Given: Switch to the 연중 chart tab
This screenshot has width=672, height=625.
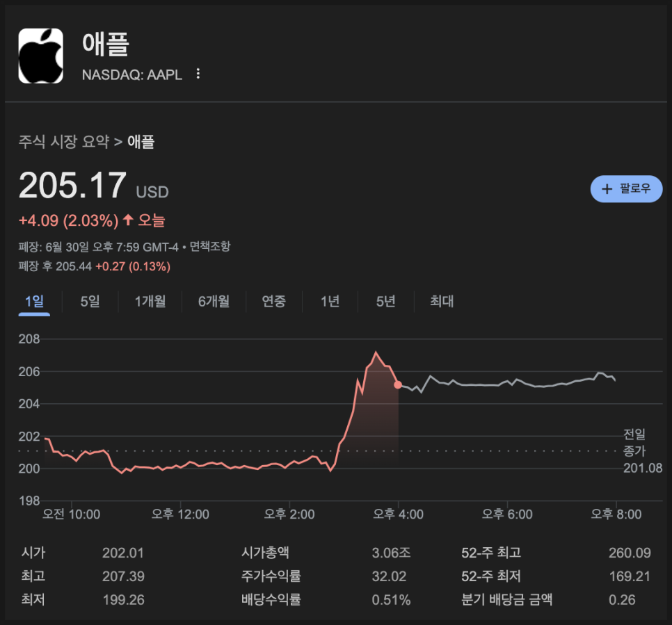Looking at the screenshot, I should pyautogui.click(x=274, y=301).
